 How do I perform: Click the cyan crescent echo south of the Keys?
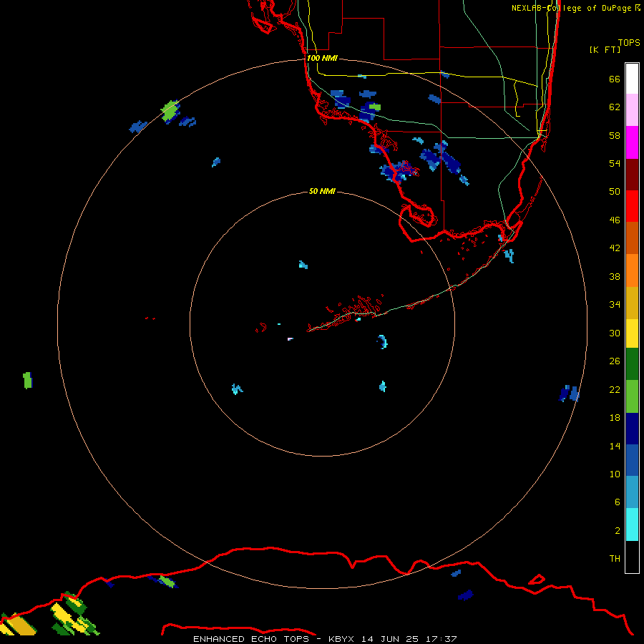[383, 341]
